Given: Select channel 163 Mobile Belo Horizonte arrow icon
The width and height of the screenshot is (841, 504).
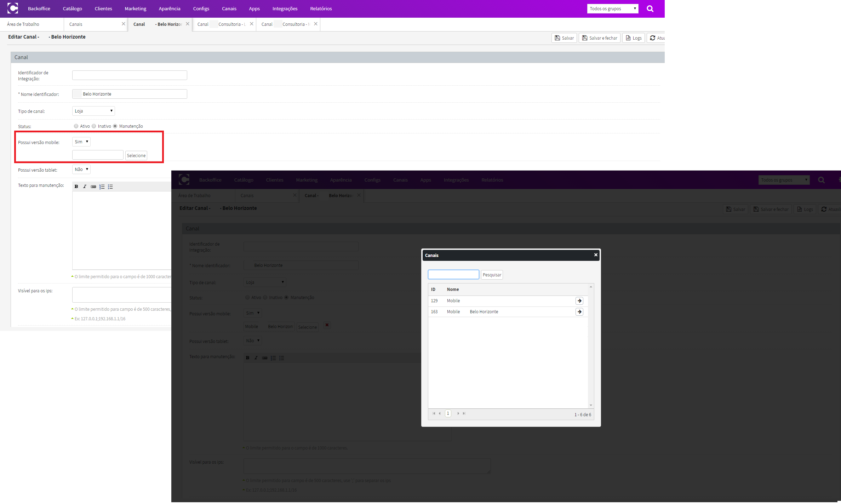Looking at the screenshot, I should click(x=579, y=312).
